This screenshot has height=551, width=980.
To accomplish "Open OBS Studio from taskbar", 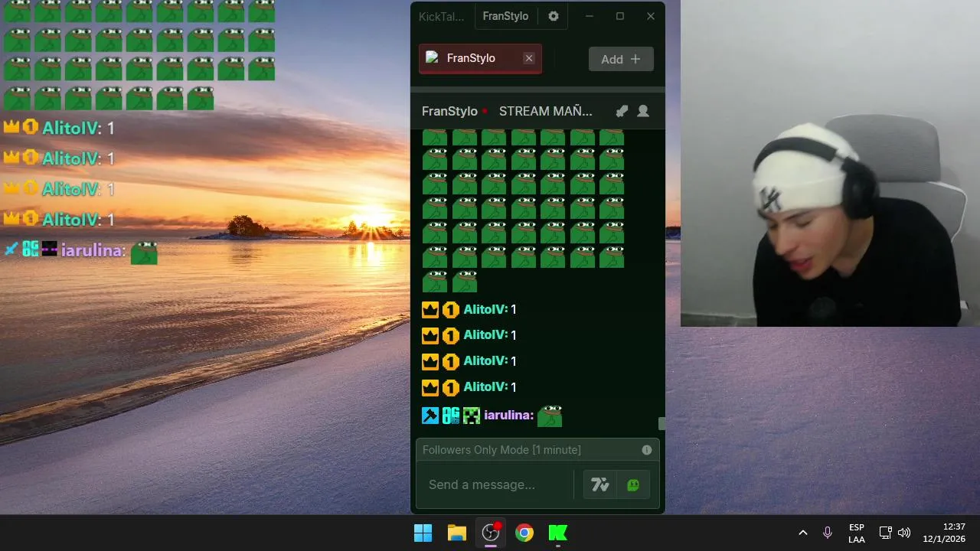I will click(x=491, y=533).
